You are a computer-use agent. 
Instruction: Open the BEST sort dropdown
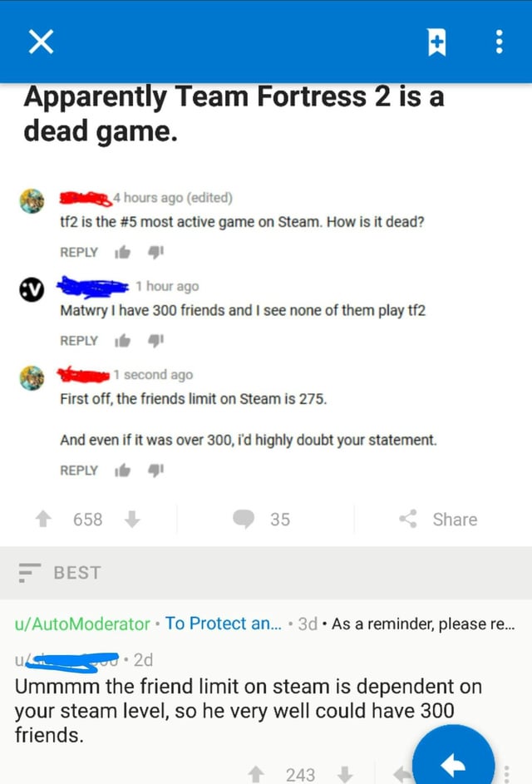tap(60, 573)
